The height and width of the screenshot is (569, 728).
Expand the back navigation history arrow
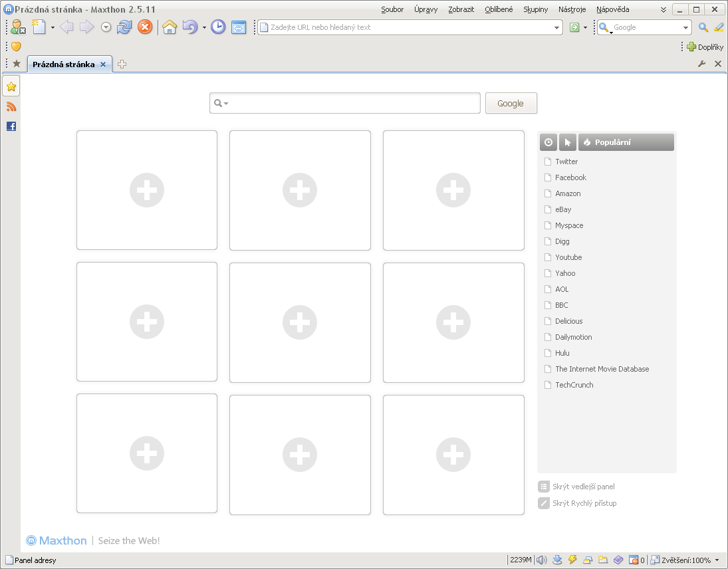coord(105,27)
